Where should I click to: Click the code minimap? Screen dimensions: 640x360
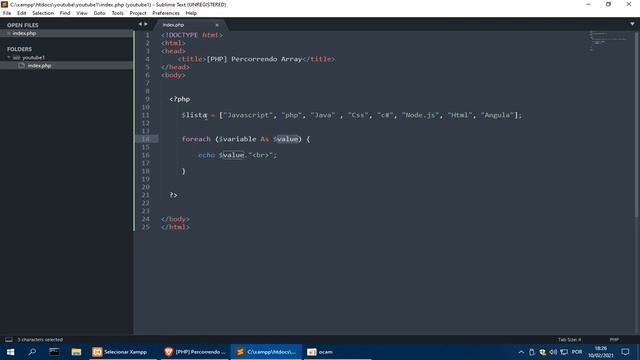click(607, 41)
